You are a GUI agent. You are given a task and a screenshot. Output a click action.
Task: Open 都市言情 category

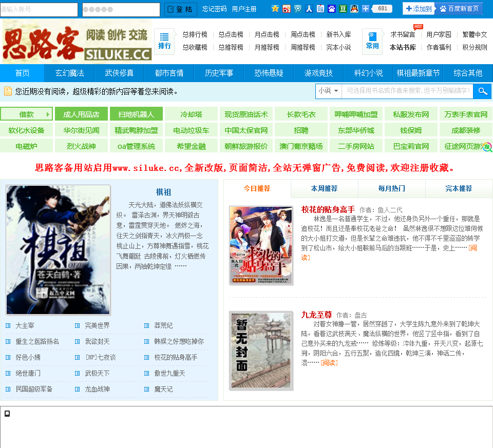click(169, 73)
